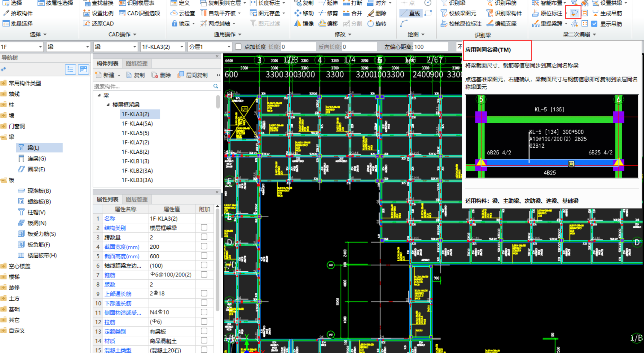This screenshot has height=353, width=644.
Task: Collapse the 楼层框架梁 tree node
Action: pyautogui.click(x=108, y=105)
